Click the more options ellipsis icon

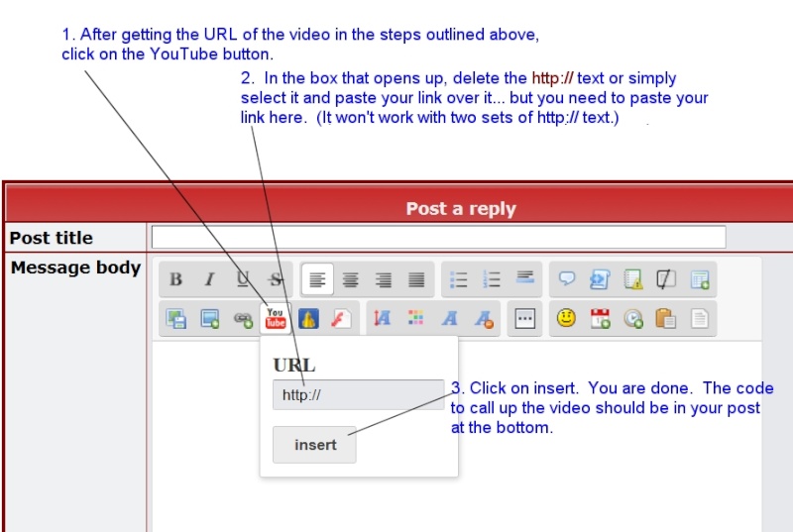524,319
